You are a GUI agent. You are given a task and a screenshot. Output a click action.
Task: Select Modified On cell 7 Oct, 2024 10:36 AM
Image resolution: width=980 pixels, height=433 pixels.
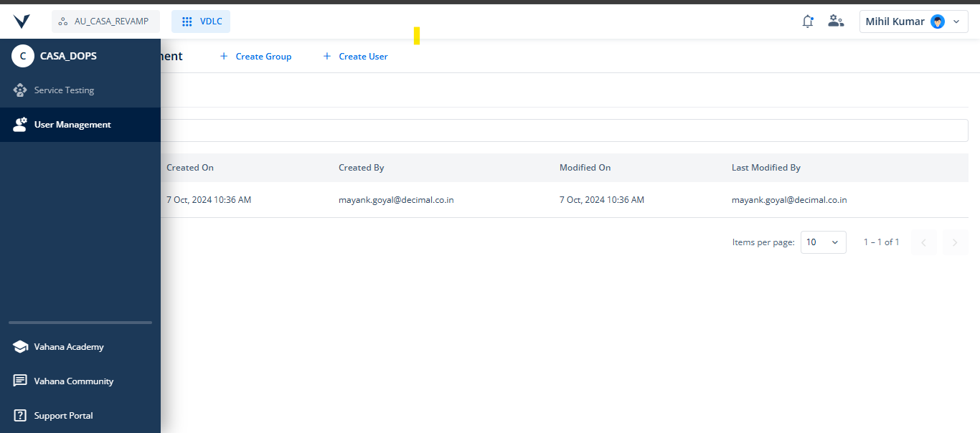(602, 200)
